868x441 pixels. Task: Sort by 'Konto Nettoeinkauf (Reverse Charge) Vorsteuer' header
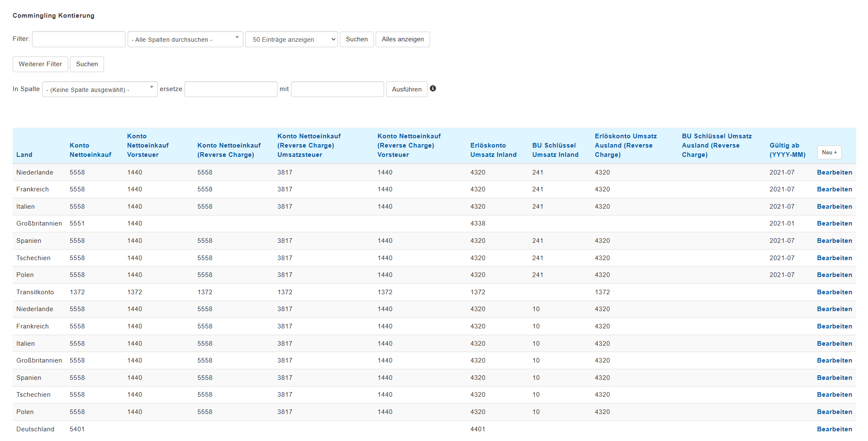point(409,145)
